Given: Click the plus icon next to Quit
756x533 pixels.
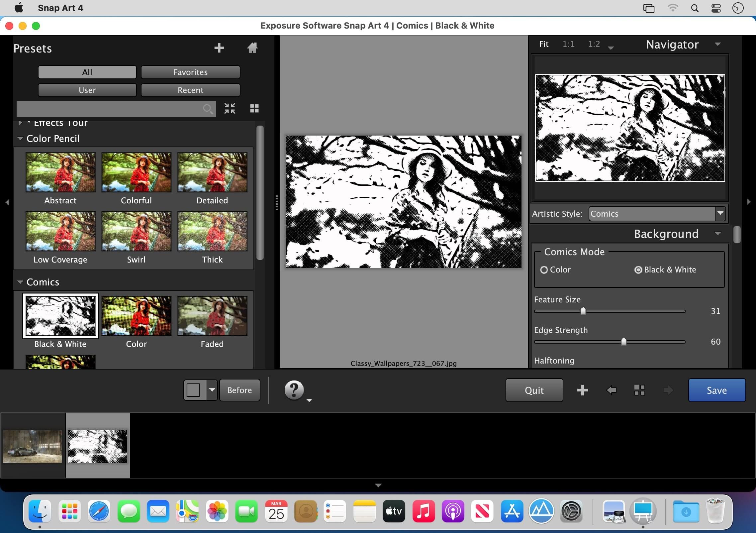Looking at the screenshot, I should [582, 390].
